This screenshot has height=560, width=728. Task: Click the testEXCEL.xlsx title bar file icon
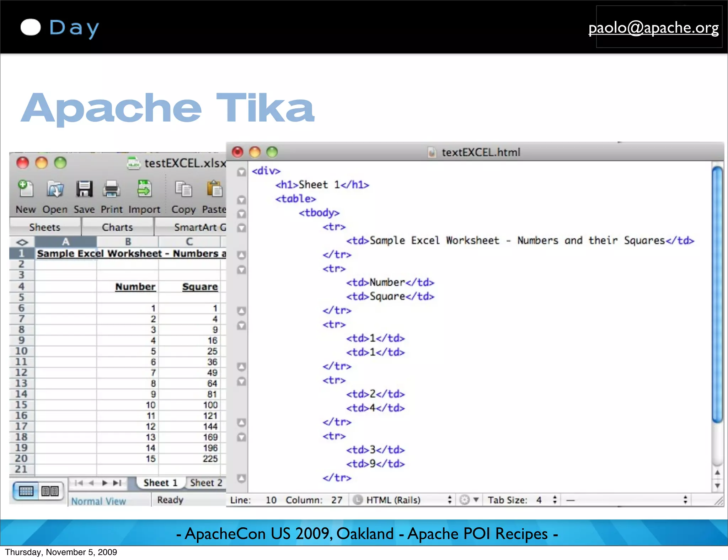(134, 163)
